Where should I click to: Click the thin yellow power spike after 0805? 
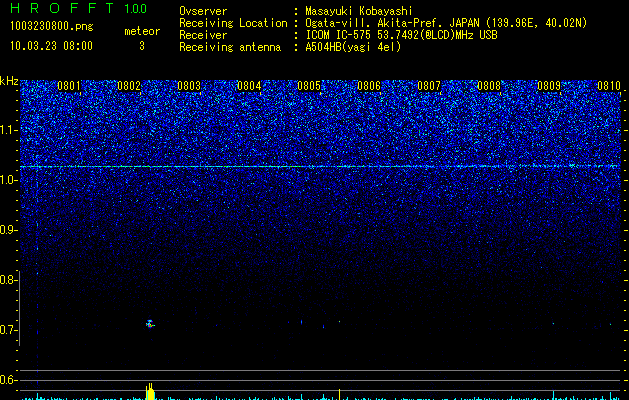[x=340, y=394]
